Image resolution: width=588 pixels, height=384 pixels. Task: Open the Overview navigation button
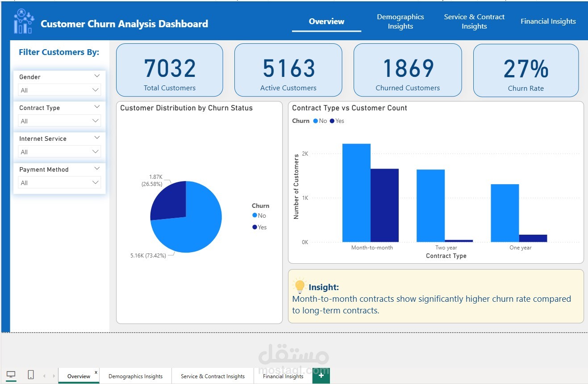326,21
